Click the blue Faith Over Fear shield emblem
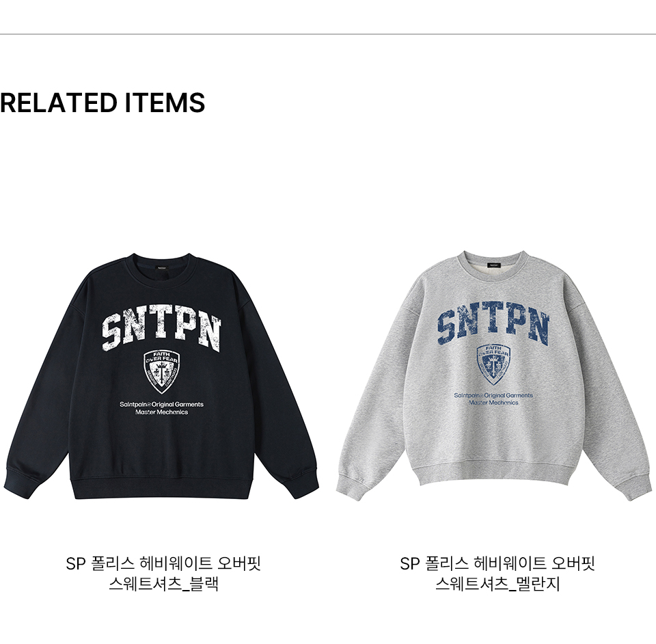Viewport: 656px width, 644px height. pyautogui.click(x=493, y=365)
